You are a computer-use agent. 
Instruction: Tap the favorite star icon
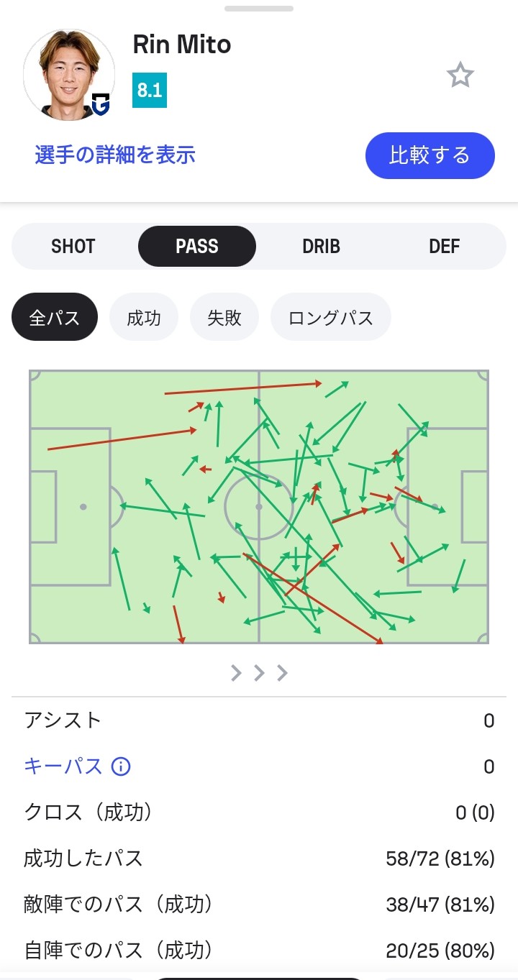(460, 75)
